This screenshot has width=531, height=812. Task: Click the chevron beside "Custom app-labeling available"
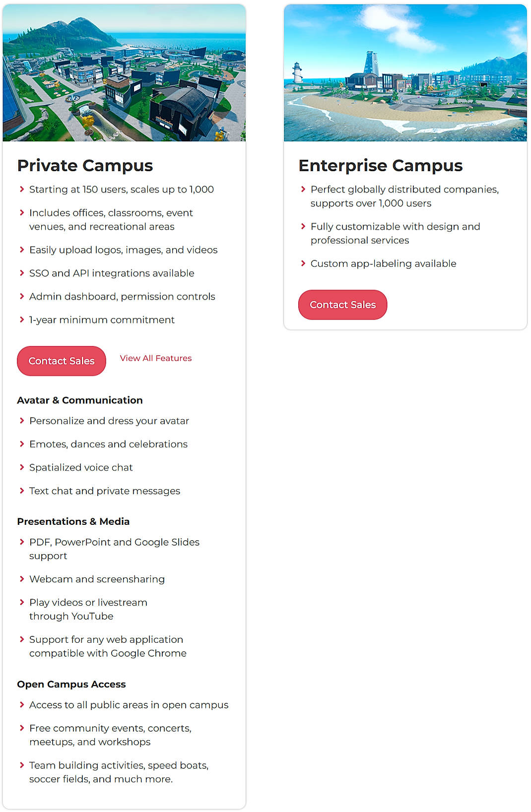pos(303,263)
